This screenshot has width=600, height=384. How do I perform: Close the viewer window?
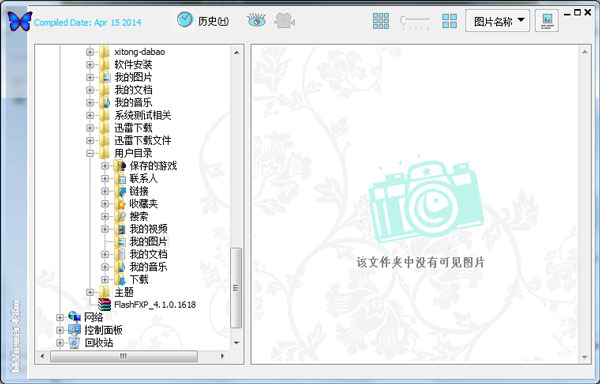pos(588,13)
